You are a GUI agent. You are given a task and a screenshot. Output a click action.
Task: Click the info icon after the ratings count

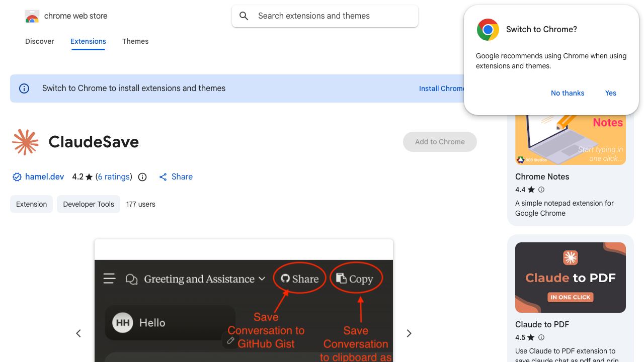[142, 177]
